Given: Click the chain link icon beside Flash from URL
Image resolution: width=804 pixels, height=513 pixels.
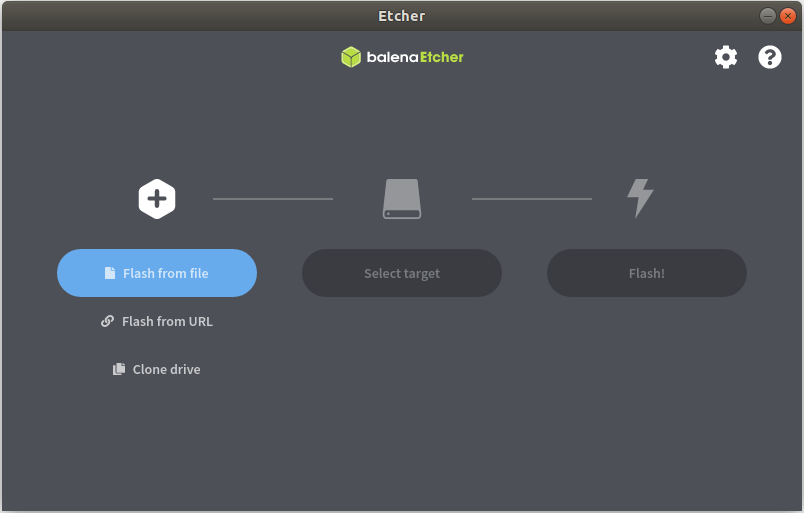Looking at the screenshot, I should [107, 321].
